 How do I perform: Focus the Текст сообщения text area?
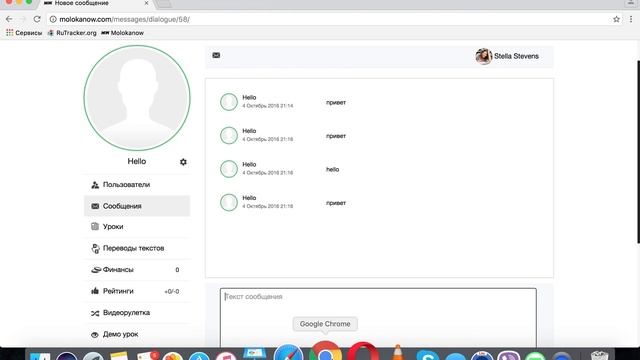378,318
